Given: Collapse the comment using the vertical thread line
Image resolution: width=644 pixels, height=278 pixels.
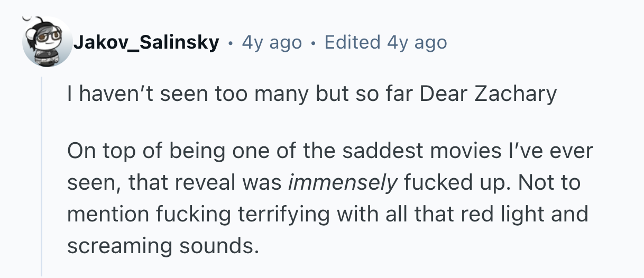Looking at the screenshot, I should [42, 174].
